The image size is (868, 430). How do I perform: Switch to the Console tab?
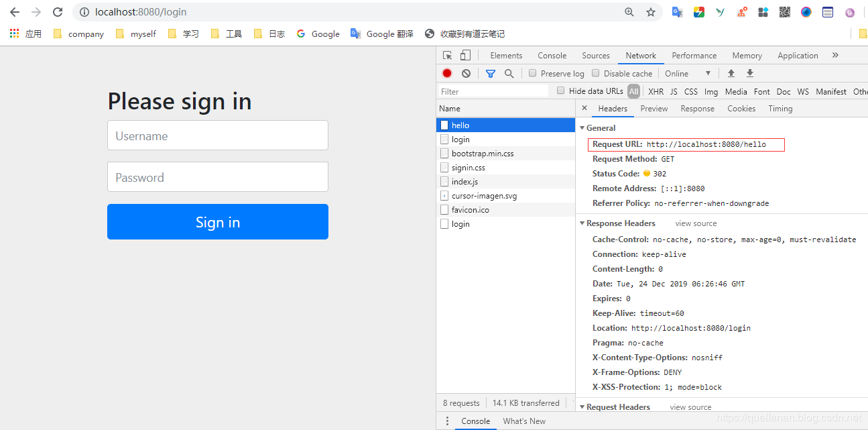click(x=552, y=55)
